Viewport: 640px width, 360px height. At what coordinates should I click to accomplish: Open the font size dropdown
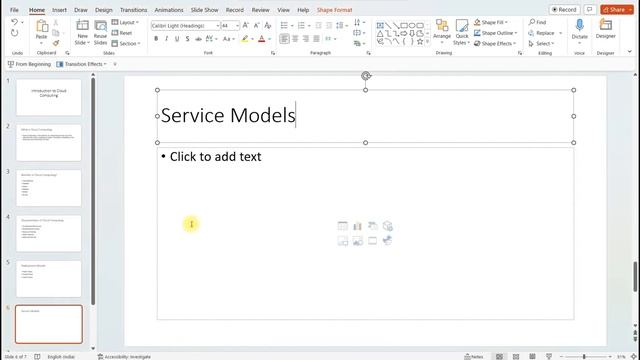tap(237, 25)
